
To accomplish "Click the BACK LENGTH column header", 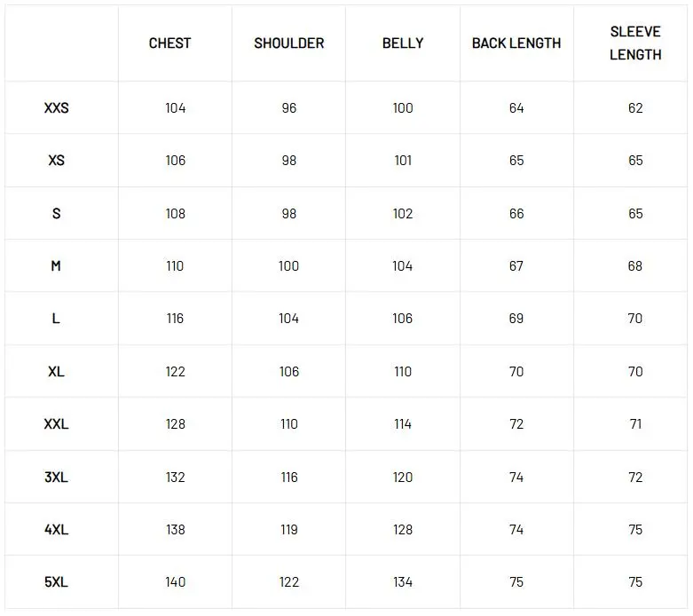I will click(516, 43).
